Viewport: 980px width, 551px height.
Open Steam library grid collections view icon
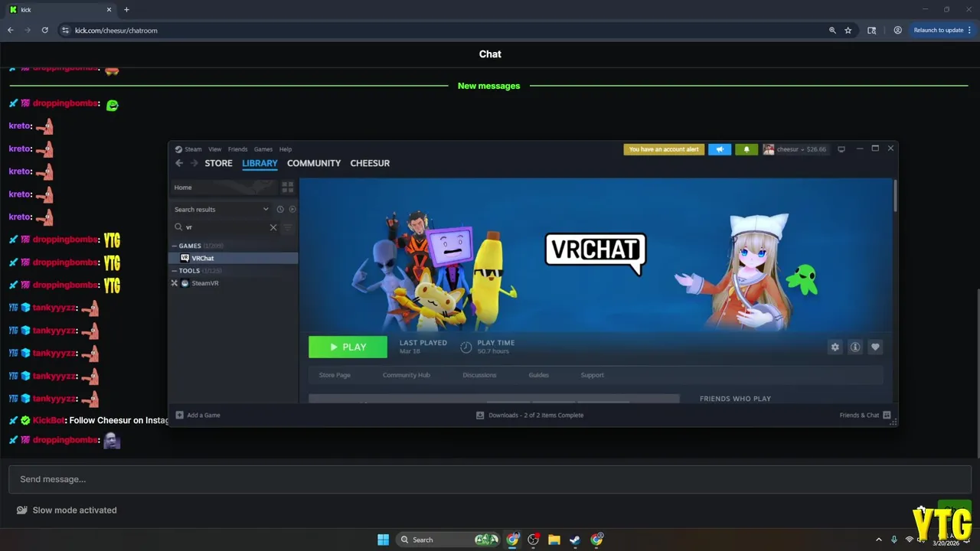(x=288, y=187)
